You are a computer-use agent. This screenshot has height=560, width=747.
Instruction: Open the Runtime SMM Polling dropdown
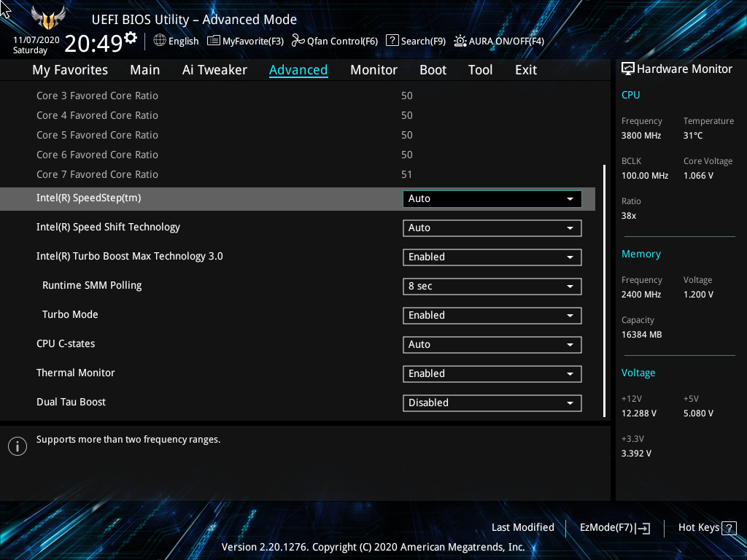pos(492,286)
